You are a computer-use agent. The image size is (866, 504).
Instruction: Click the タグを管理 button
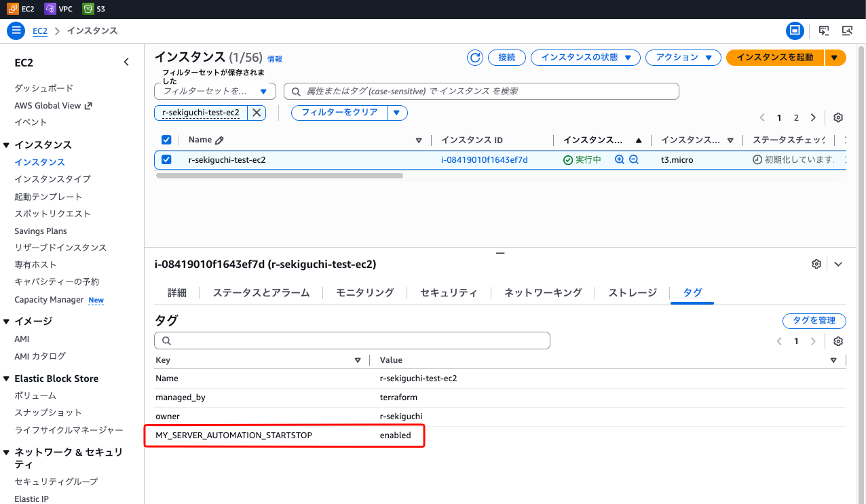click(x=814, y=321)
